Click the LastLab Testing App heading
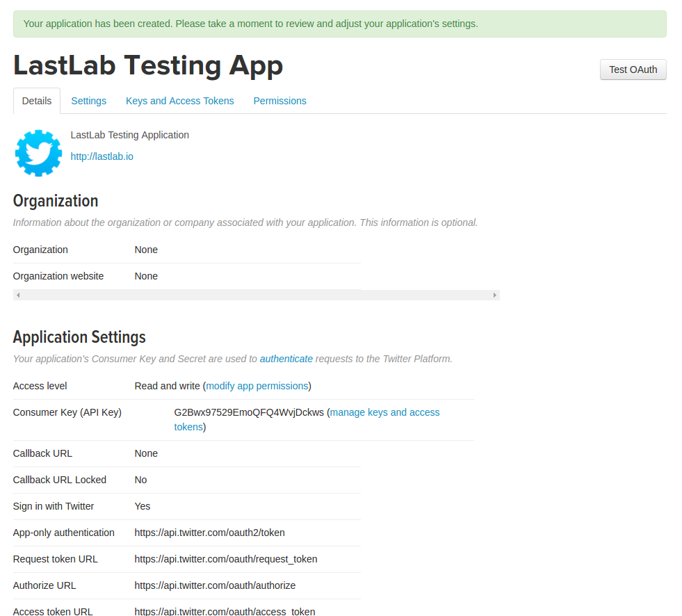Viewport: 682px width, 616px height. point(147,65)
